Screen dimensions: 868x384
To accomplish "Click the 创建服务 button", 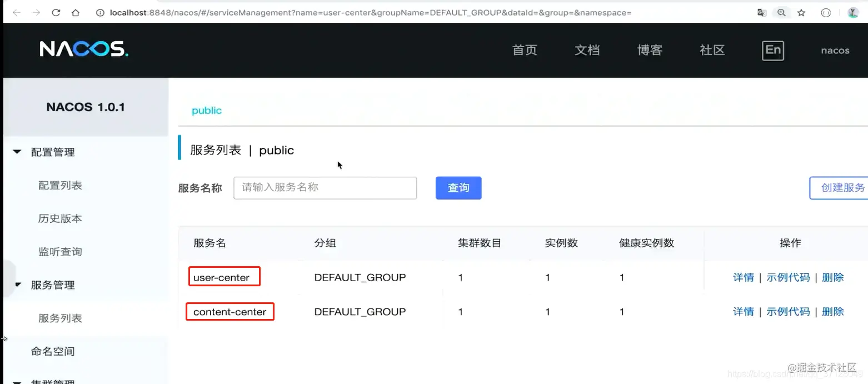I will tap(839, 188).
